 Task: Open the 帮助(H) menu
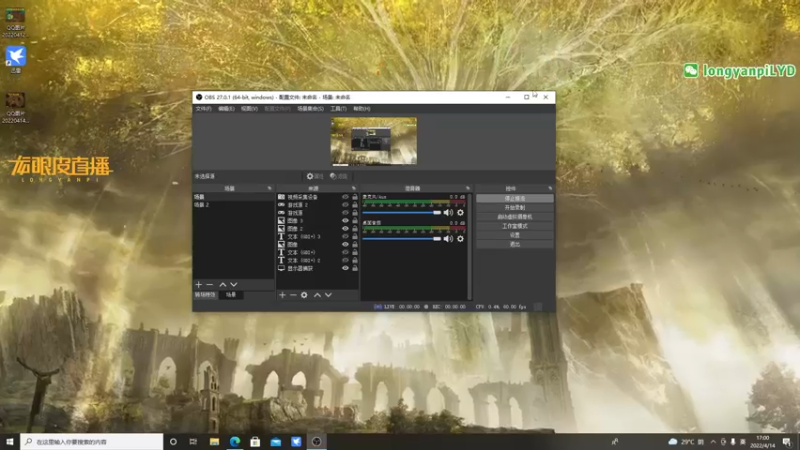tap(361, 109)
